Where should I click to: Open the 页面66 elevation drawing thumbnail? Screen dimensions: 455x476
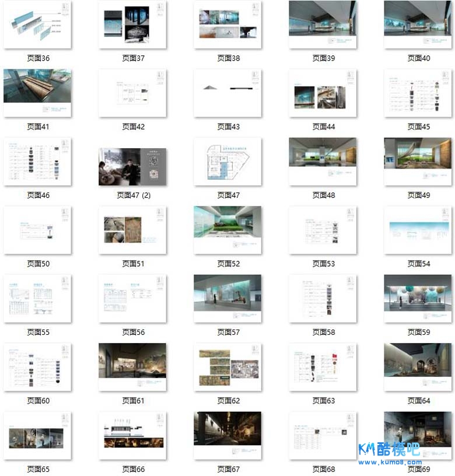132,436
